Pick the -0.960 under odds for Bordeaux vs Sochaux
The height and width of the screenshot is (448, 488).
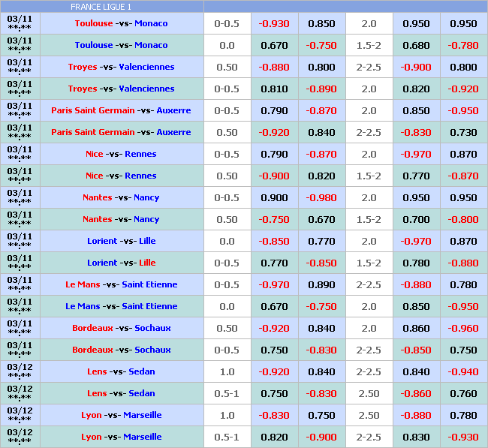[463, 328]
